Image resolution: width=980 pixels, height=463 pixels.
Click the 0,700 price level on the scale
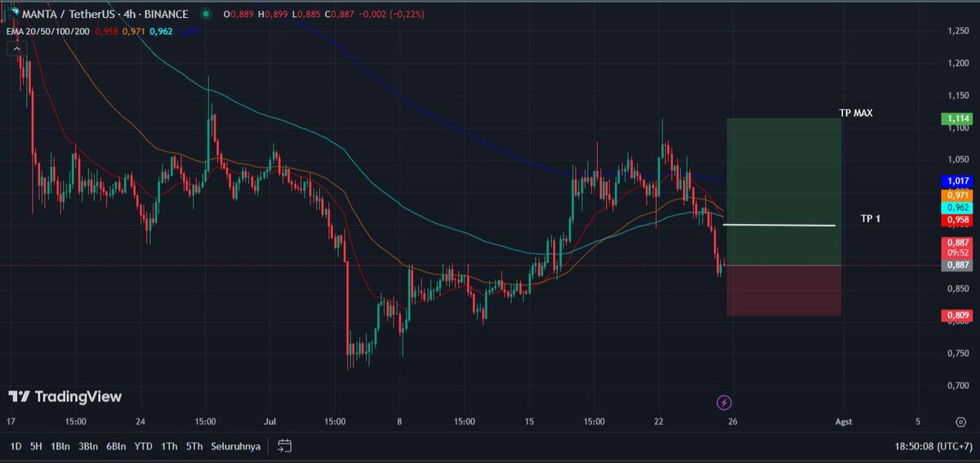click(x=958, y=385)
